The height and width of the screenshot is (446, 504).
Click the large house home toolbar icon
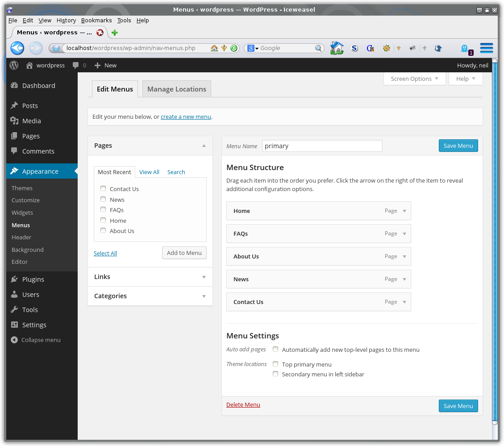[337, 48]
